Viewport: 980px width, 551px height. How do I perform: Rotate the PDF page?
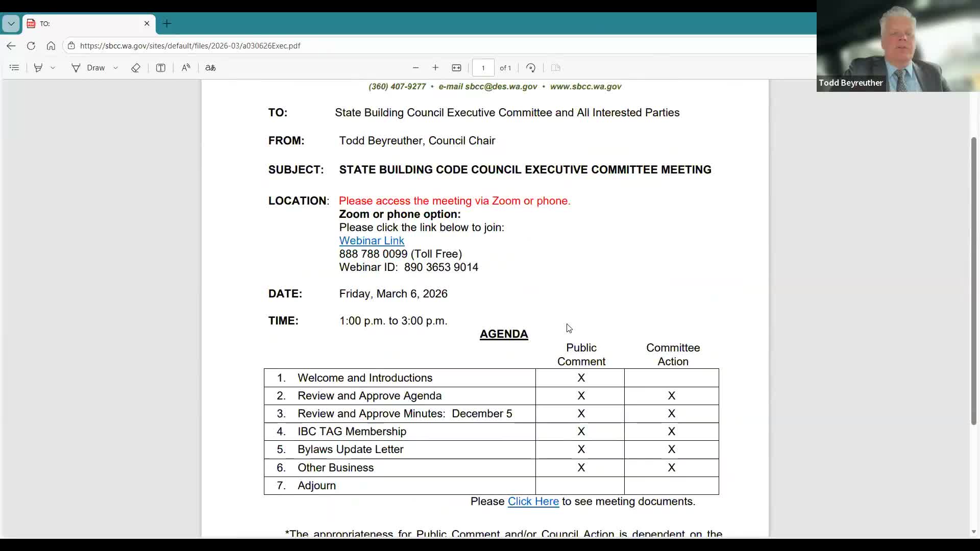click(x=531, y=68)
